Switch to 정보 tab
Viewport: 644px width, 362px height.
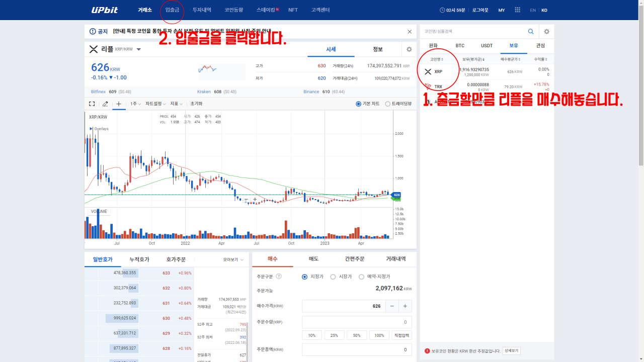378,49
